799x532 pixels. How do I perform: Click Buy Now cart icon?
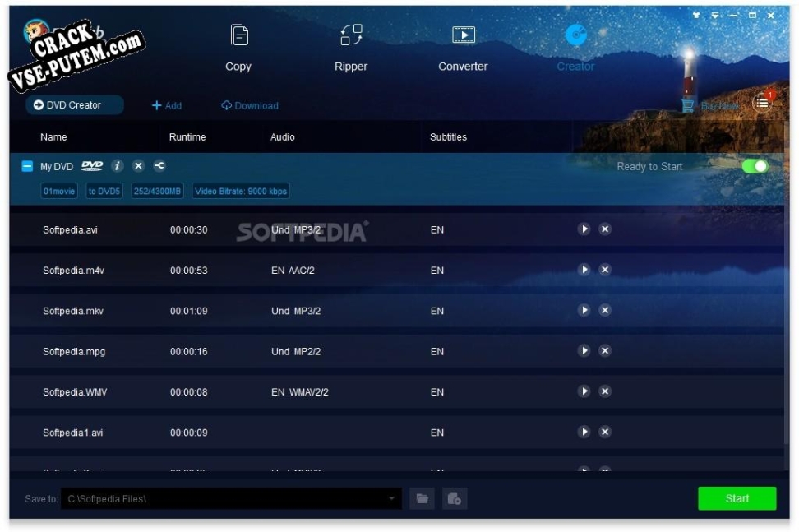pos(687,105)
